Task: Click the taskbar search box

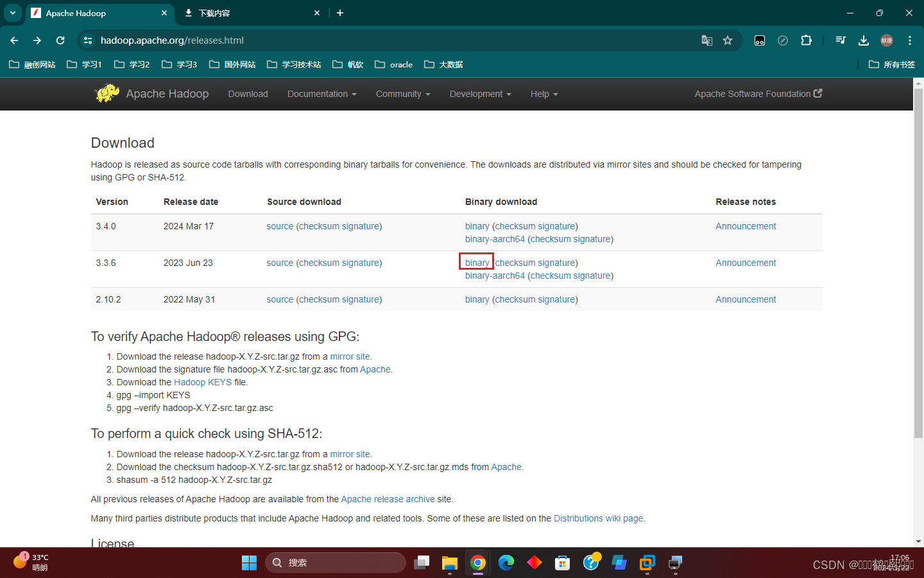Action: pos(336,563)
